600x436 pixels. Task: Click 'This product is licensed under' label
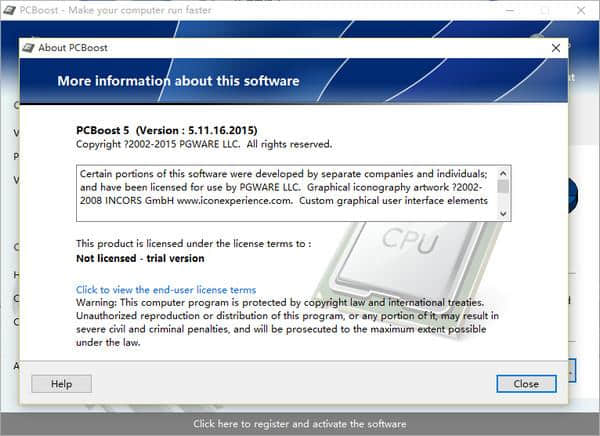click(x=194, y=243)
